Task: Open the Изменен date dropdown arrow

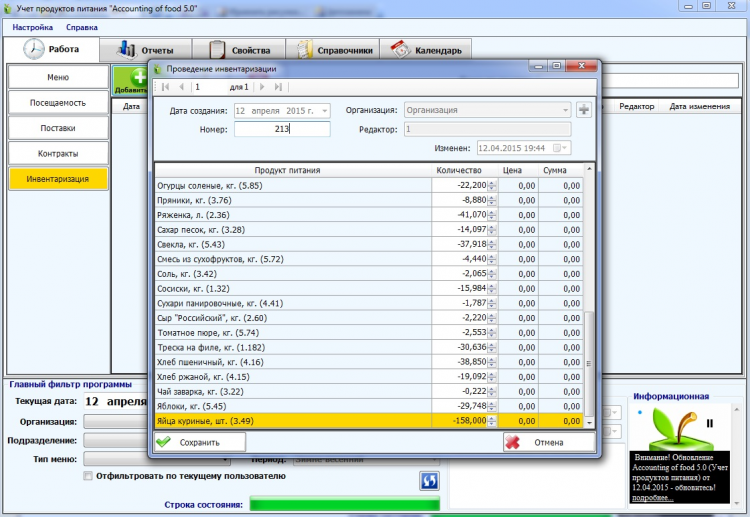Action: point(565,148)
